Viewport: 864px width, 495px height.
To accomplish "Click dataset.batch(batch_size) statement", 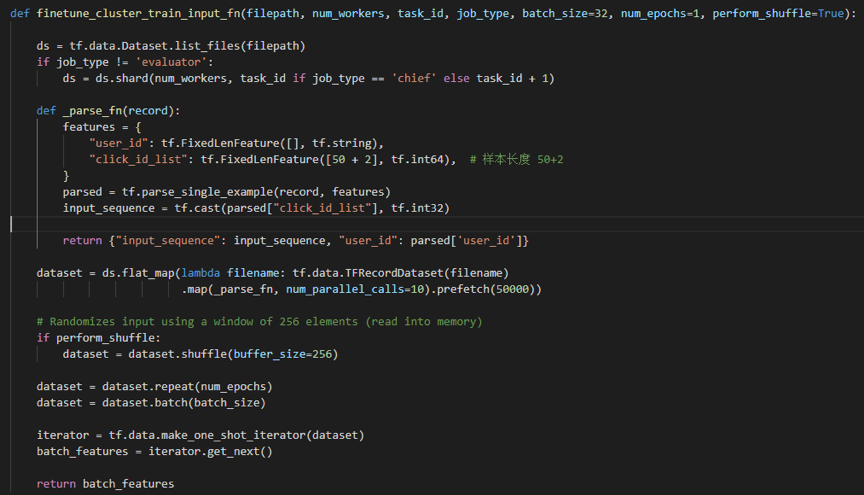I will [151, 402].
